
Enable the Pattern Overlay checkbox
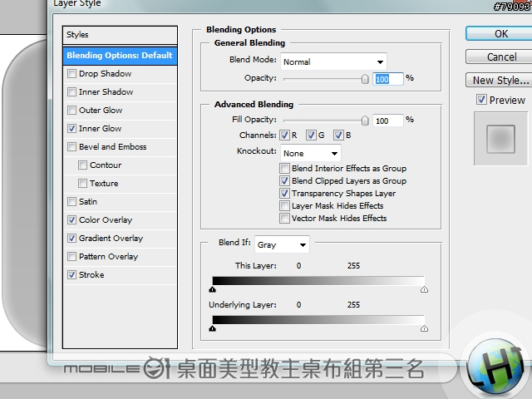tap(71, 257)
